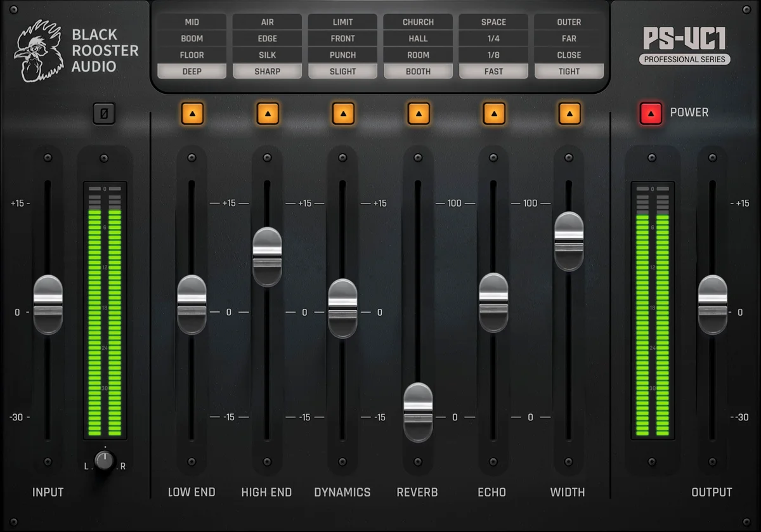This screenshot has height=532, width=761.
Task: Click the DYNAMICS label
Action: tap(342, 492)
